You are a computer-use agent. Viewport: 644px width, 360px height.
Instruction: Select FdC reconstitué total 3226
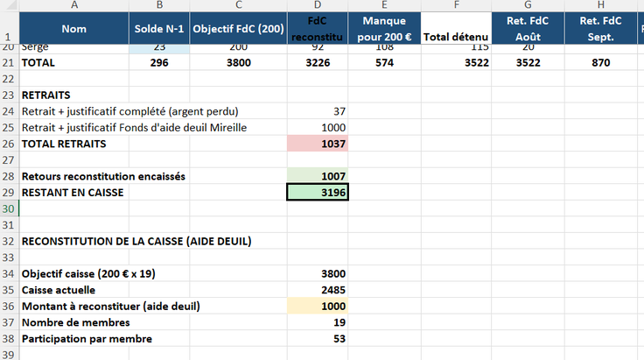(x=318, y=63)
